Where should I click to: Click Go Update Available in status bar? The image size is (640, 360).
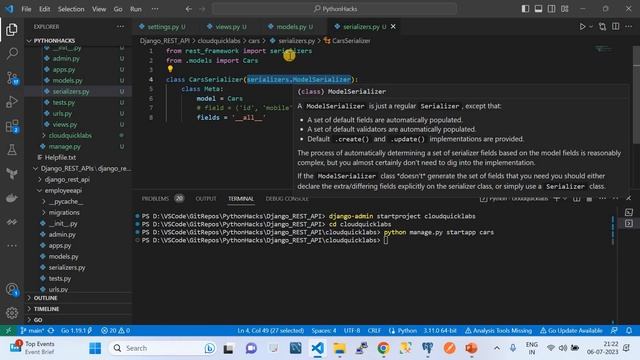[x=571, y=330]
